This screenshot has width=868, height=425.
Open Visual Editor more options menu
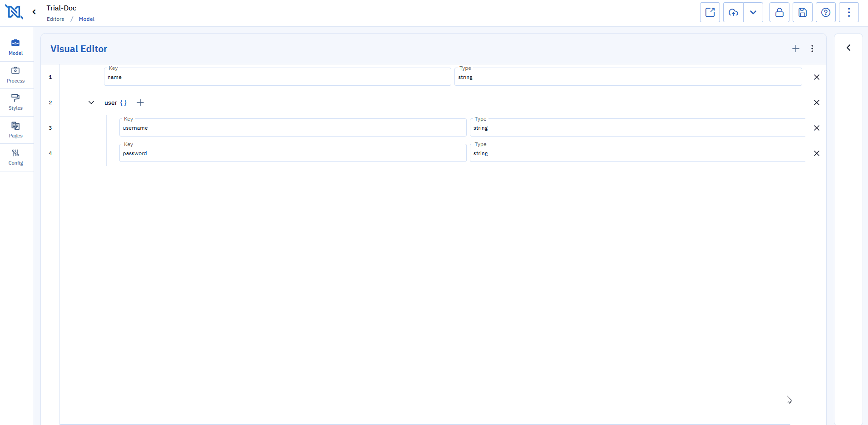[812, 49]
